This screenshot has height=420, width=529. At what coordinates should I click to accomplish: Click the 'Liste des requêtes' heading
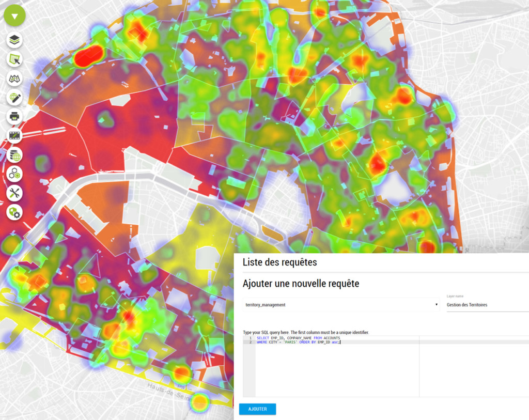pos(279,262)
